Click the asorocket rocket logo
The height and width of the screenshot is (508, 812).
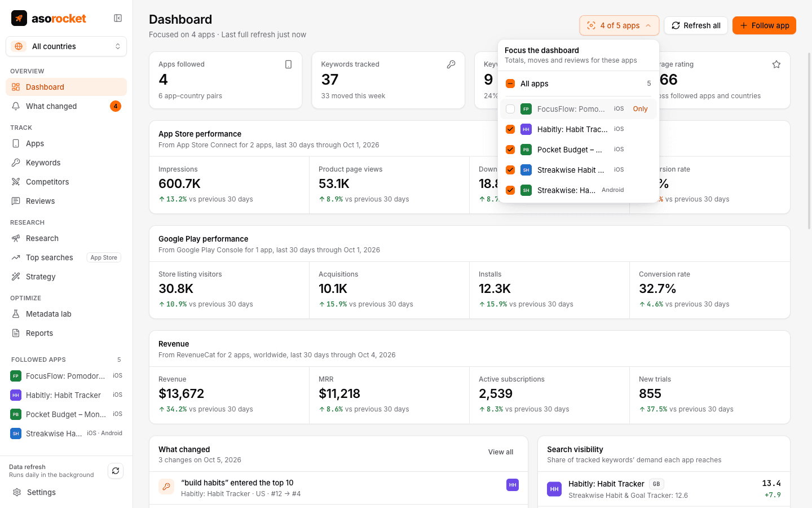coord(19,18)
